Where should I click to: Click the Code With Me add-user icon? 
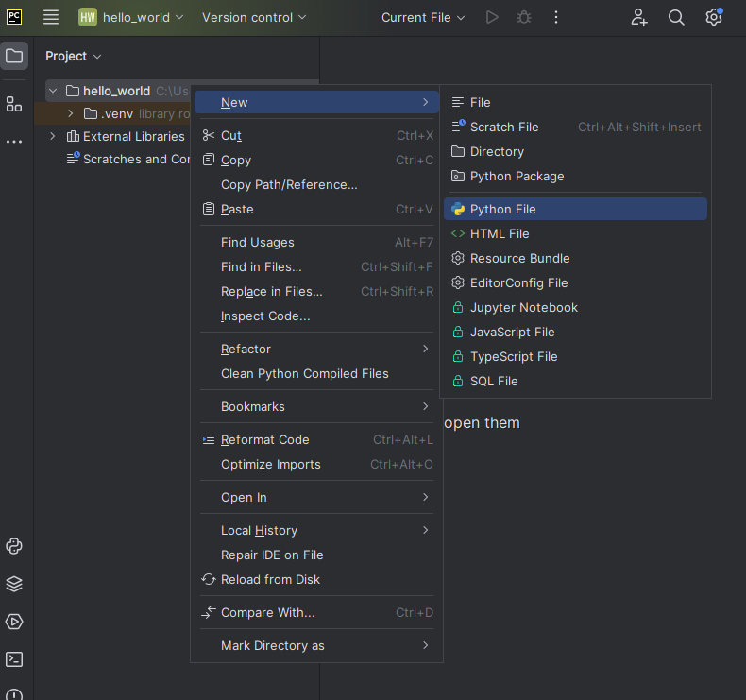tap(639, 17)
